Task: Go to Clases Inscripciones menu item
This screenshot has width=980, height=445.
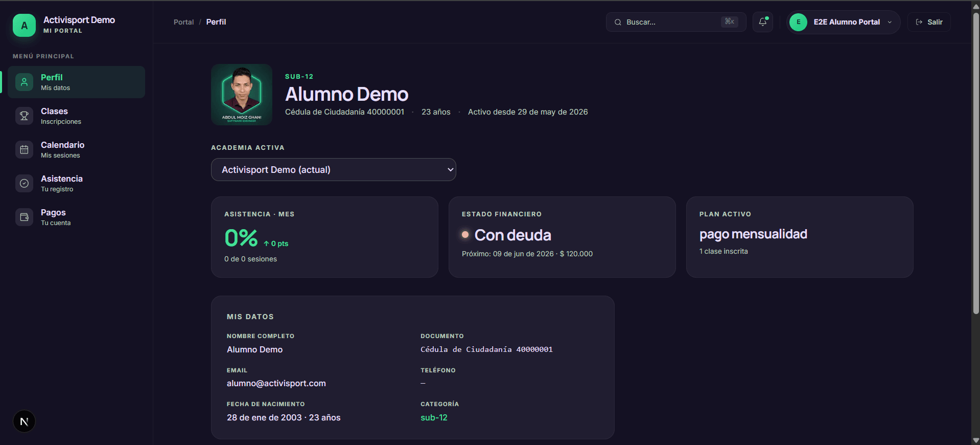Action: pyautogui.click(x=76, y=116)
